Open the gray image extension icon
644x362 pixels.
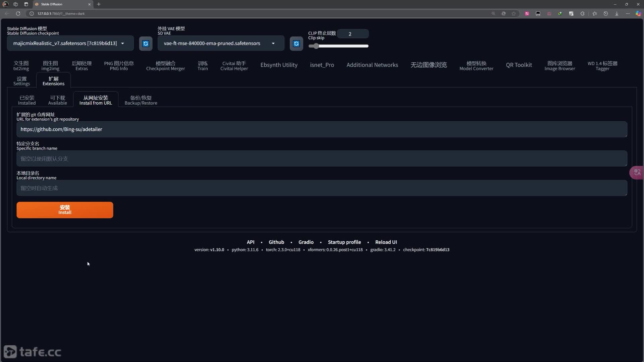click(571, 14)
